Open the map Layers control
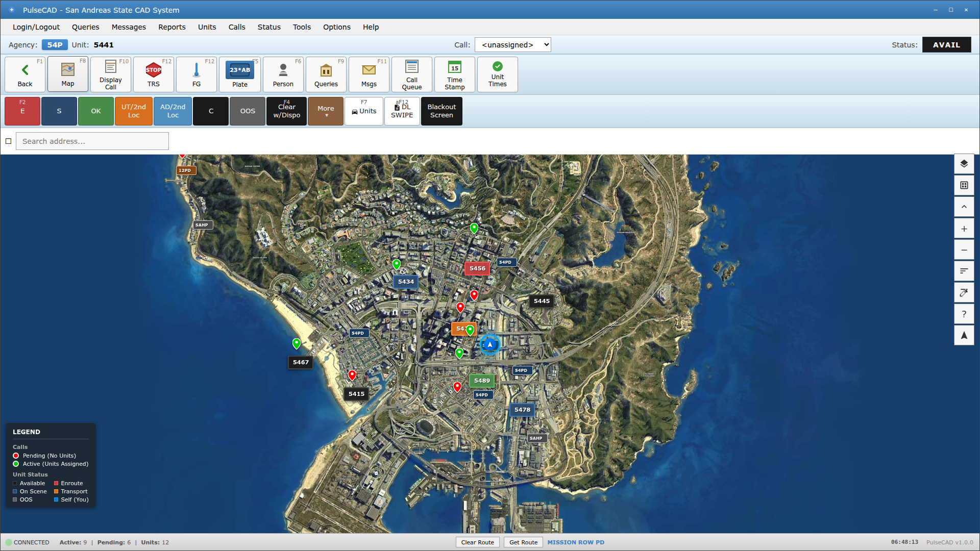Viewport: 980px width, 551px height. pos(964,164)
